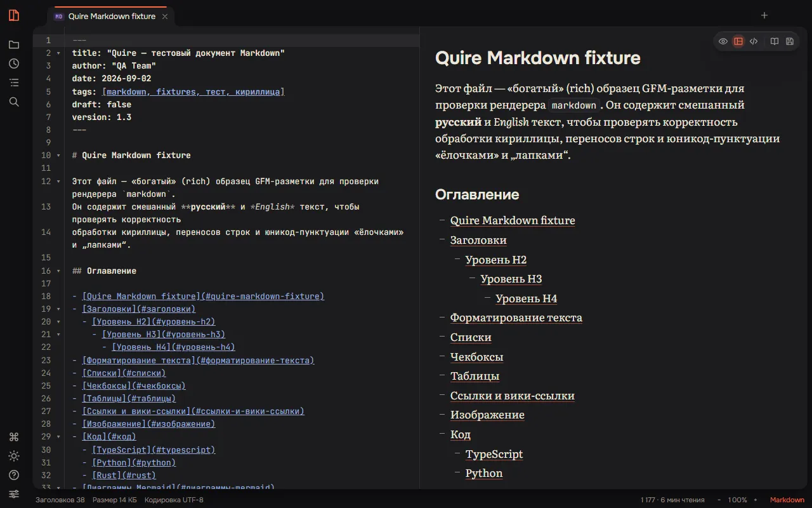812x508 pixels.
Task: Click editor line 'author: "QA Team"'
Action: click(x=114, y=66)
